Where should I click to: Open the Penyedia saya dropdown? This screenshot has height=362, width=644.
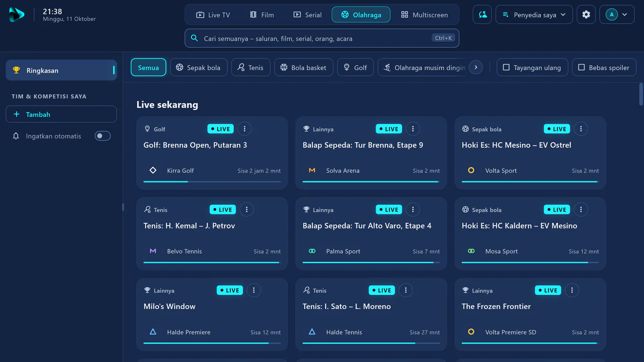(534, 14)
